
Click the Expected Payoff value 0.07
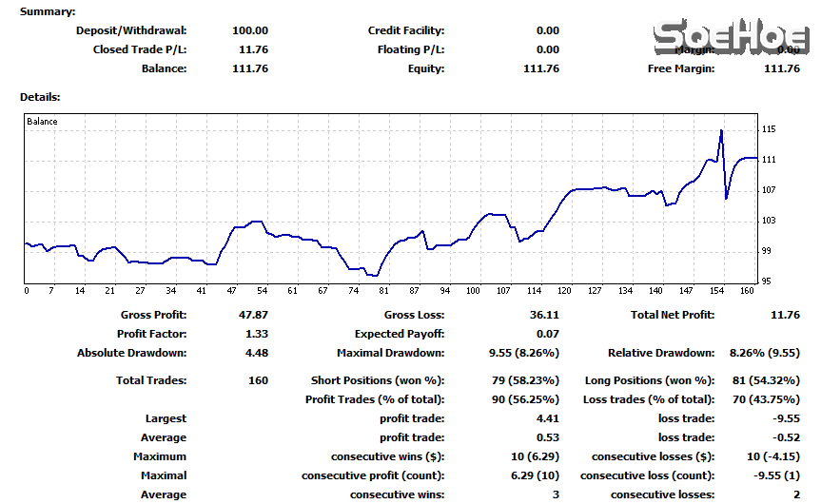[x=548, y=334]
